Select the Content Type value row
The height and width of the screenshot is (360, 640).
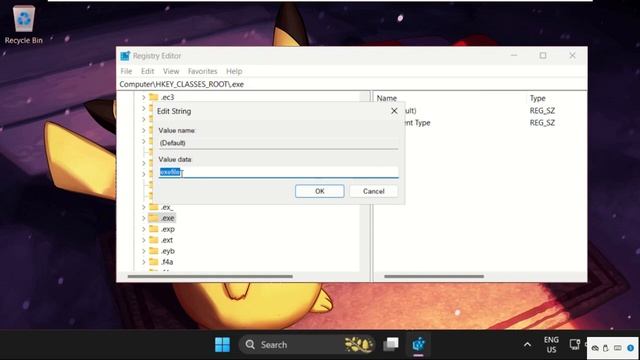click(x=480, y=123)
